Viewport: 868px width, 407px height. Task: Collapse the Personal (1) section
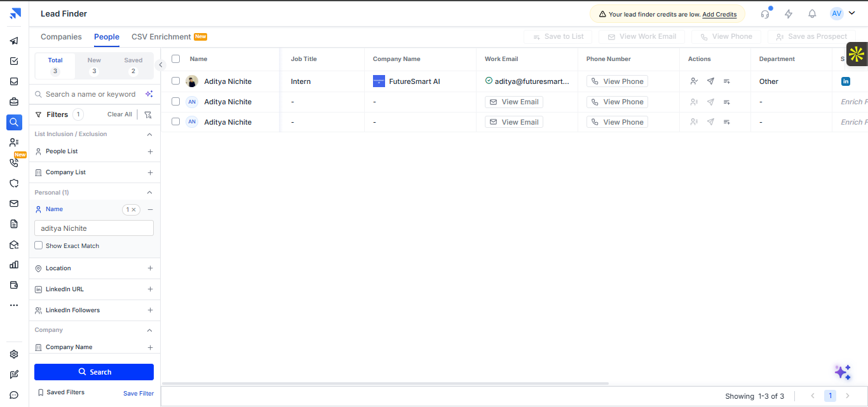[x=150, y=192]
